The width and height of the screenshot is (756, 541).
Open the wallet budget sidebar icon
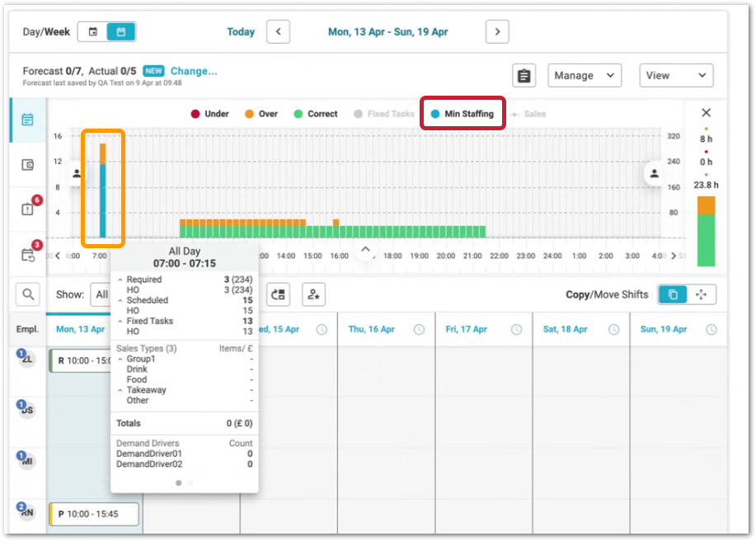click(28, 165)
